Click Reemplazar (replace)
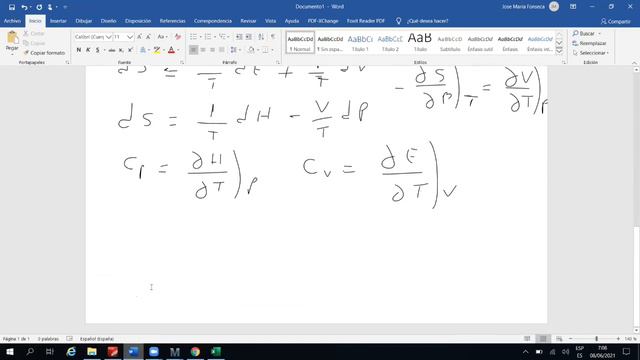The width and height of the screenshot is (640, 360). (589, 43)
